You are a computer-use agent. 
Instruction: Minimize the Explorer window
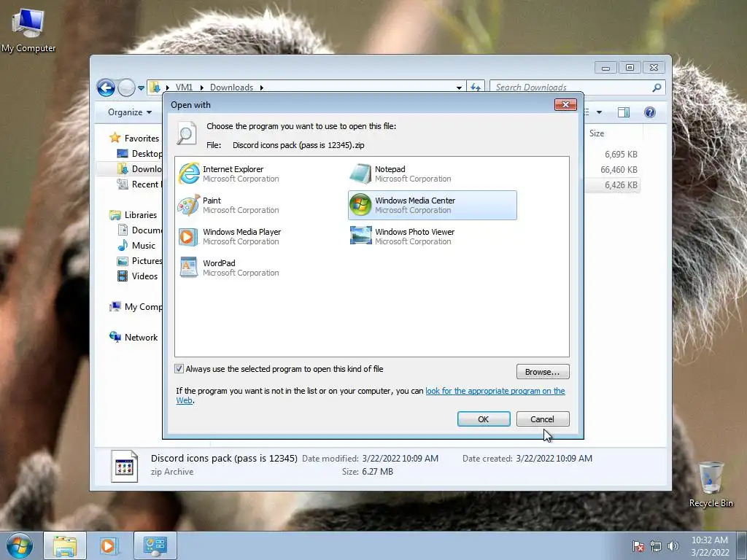[x=605, y=68]
